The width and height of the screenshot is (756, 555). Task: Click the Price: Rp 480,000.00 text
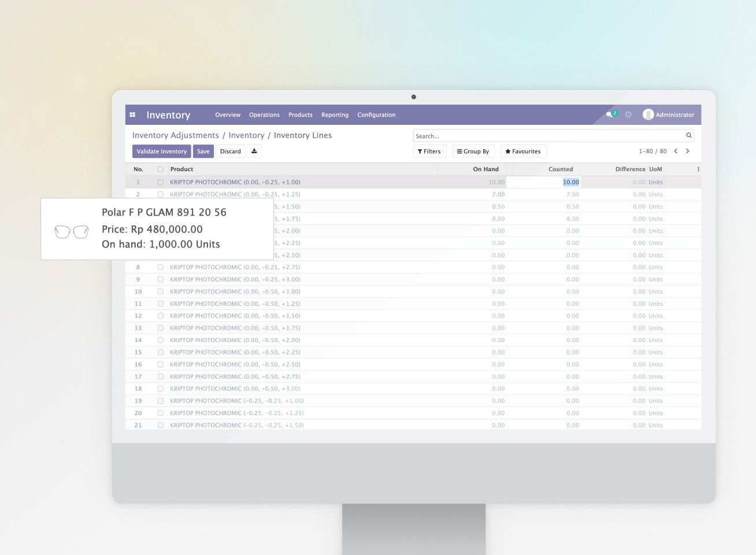tap(152, 229)
